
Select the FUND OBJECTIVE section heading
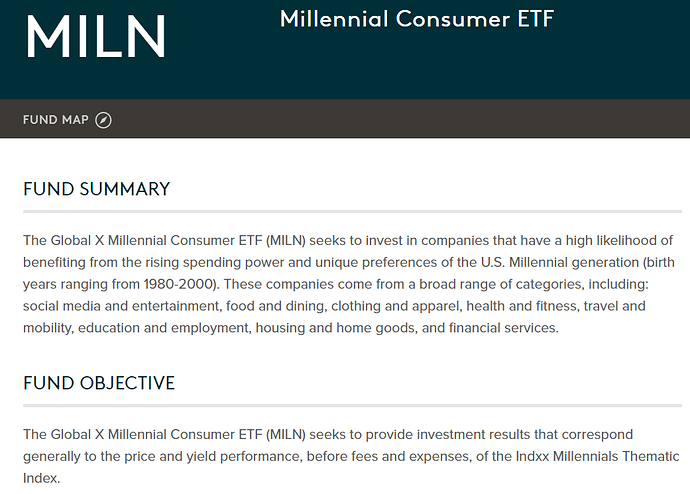99,383
